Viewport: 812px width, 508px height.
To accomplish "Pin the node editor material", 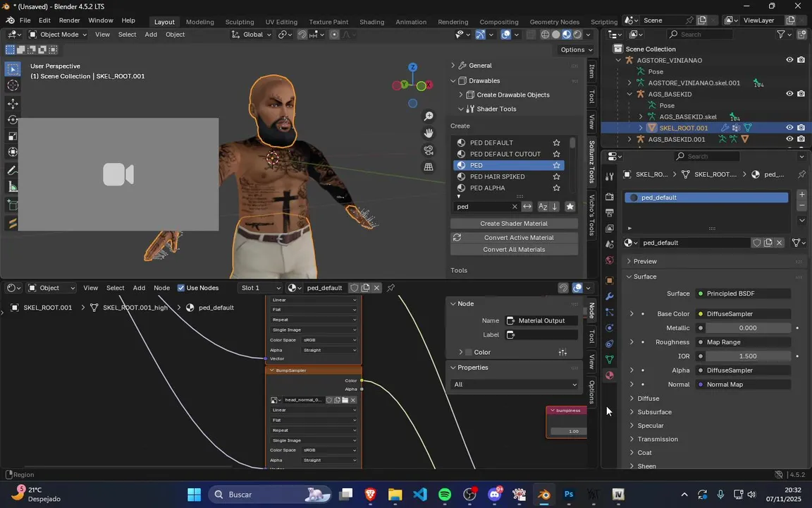I will (x=391, y=288).
